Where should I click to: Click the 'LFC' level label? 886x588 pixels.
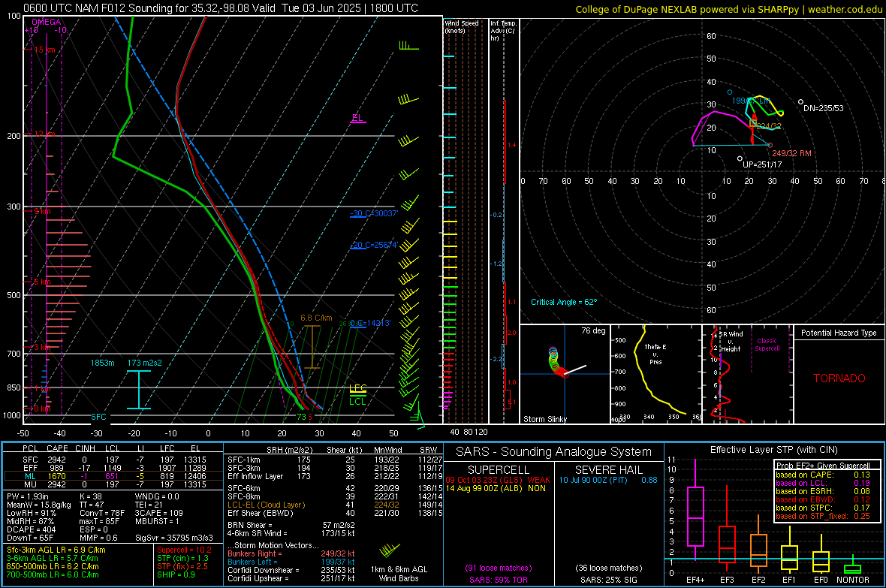pos(358,387)
